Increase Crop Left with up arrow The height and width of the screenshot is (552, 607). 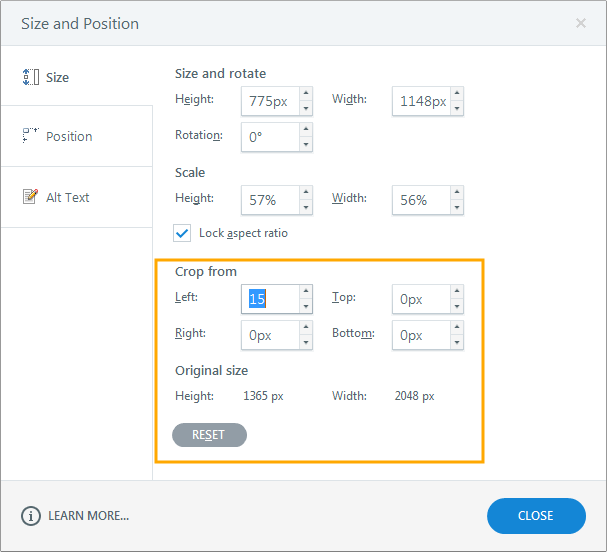[x=306, y=291]
